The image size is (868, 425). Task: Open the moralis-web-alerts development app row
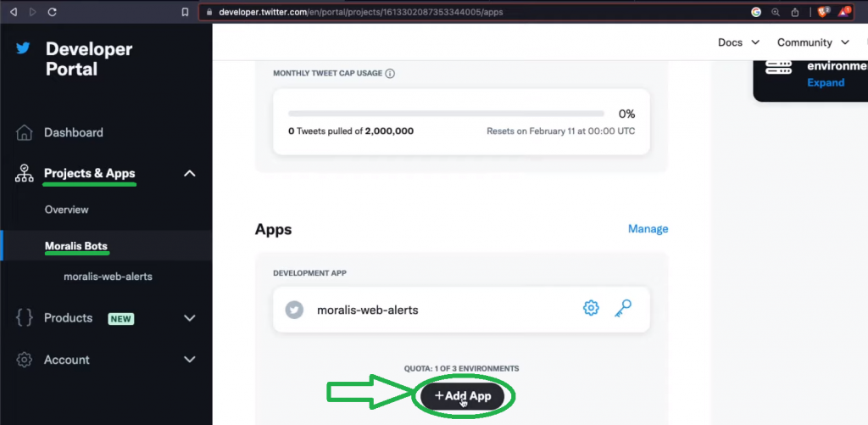tap(461, 310)
